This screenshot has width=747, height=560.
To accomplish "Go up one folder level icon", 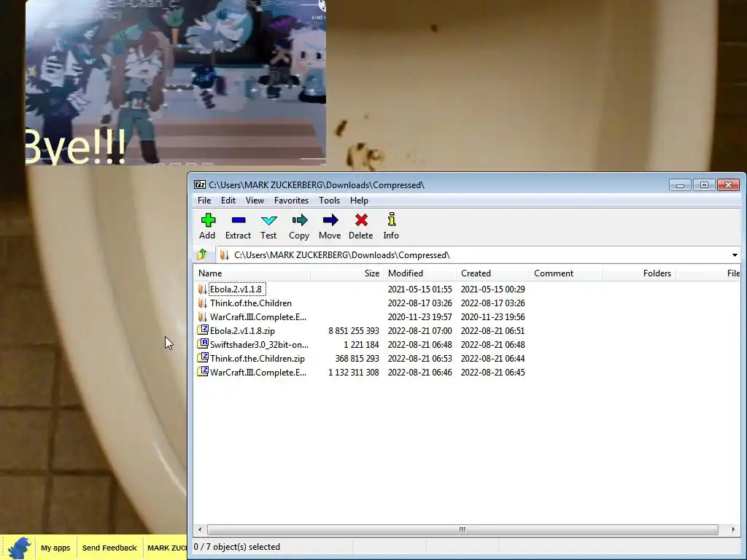I will (202, 254).
